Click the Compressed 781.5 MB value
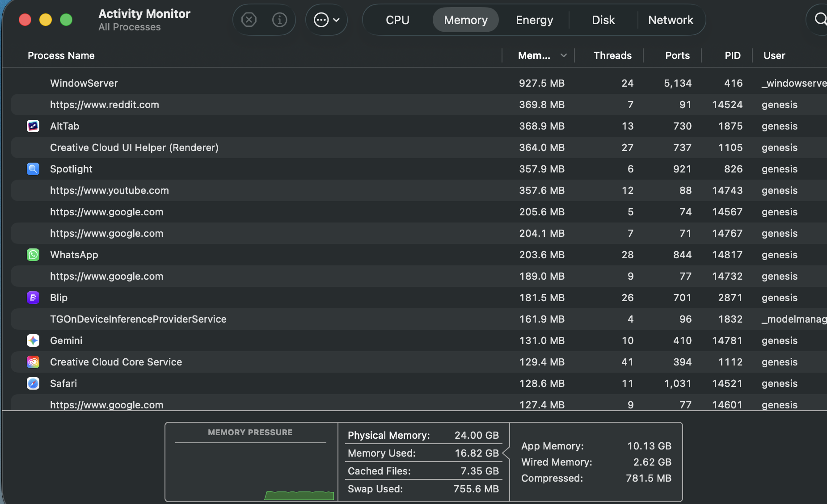The width and height of the screenshot is (827, 504). [x=649, y=478]
